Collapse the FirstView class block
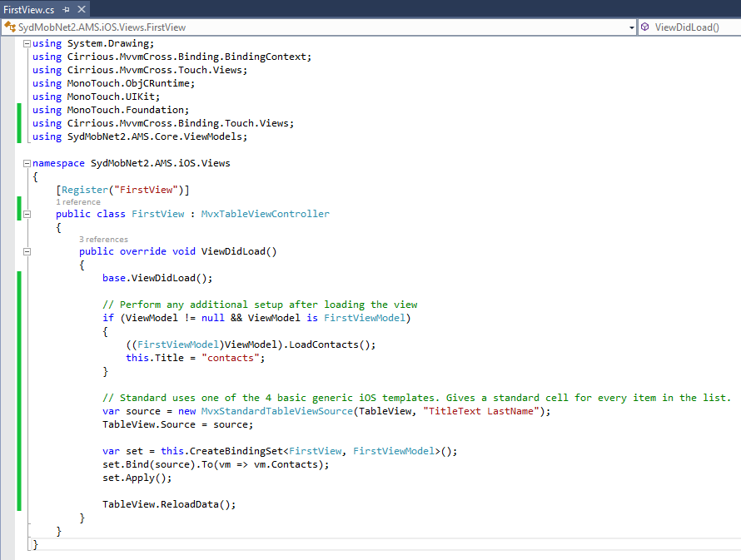The image size is (741, 560). tap(27, 214)
